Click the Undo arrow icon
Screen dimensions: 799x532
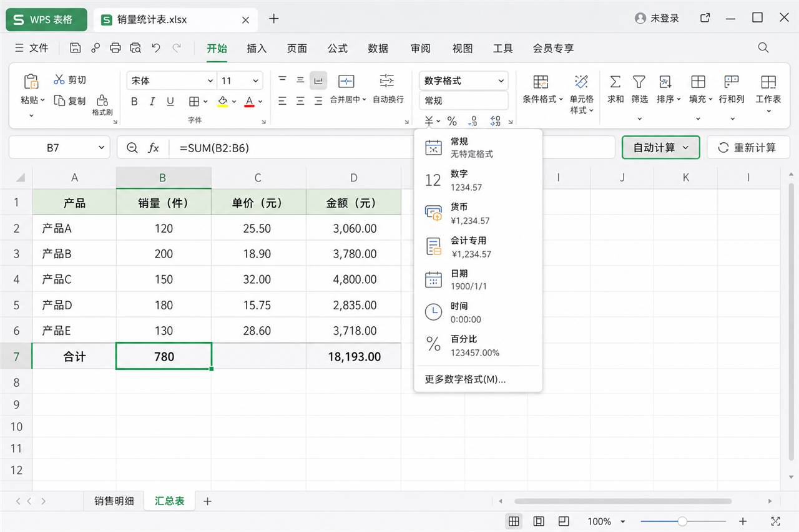point(156,48)
